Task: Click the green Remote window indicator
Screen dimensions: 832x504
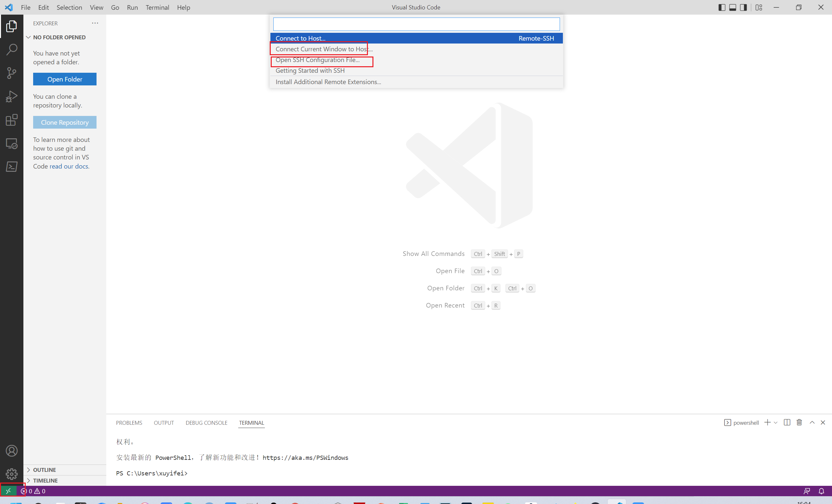Action: pyautogui.click(x=8, y=491)
